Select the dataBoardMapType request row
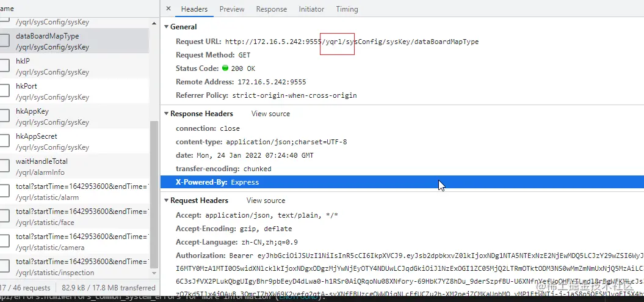The width and height of the screenshot is (644, 302). pyautogui.click(x=74, y=41)
